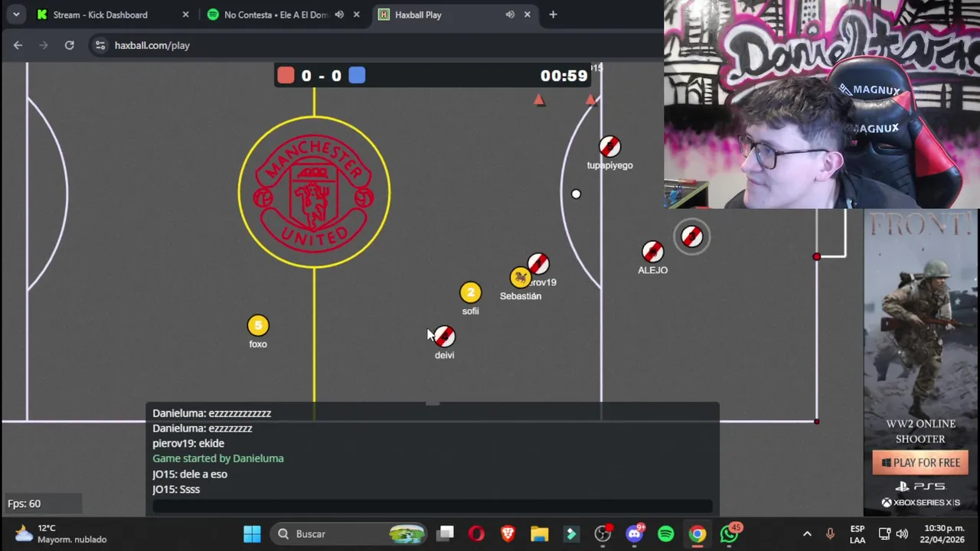980x551 pixels.
Task: Click chat message 'pierov19: ekide'
Action: tap(188, 443)
